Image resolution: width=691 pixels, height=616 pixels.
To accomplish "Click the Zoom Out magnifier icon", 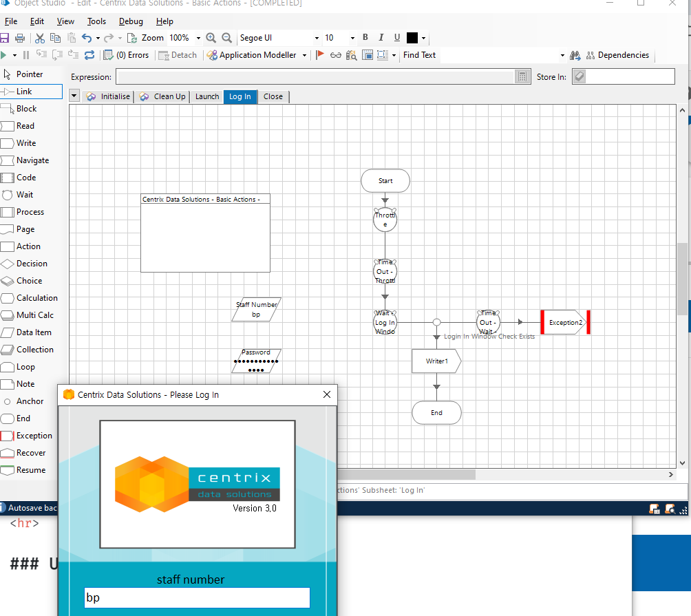I will pos(227,38).
